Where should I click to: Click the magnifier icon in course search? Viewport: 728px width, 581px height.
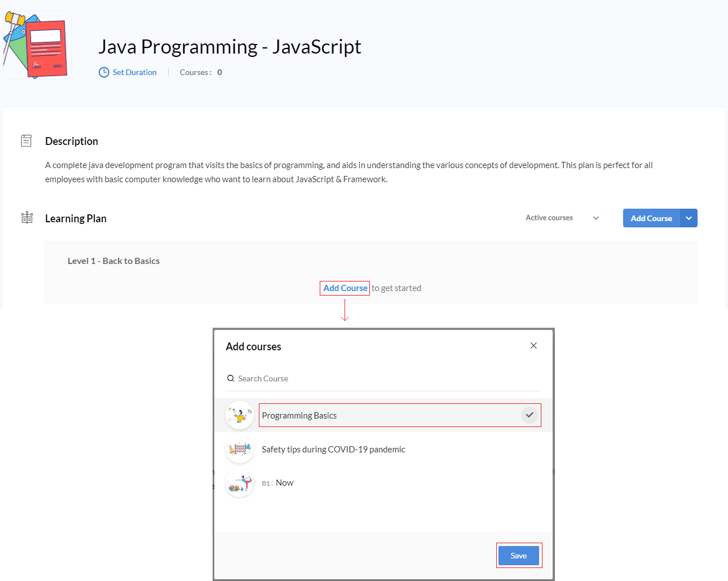click(x=231, y=378)
